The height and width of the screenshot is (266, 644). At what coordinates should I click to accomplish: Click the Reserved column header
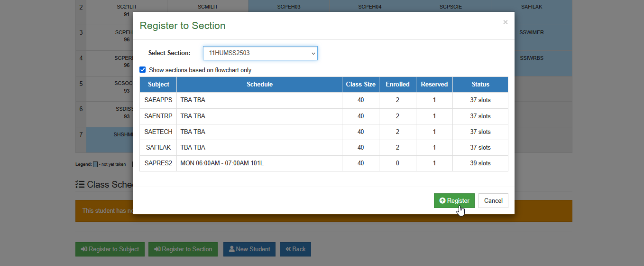434,85
